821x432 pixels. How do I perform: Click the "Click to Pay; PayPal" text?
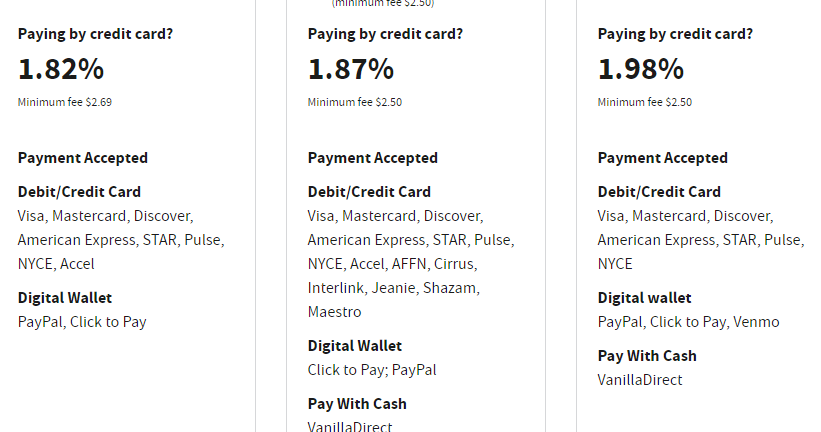[x=372, y=370]
